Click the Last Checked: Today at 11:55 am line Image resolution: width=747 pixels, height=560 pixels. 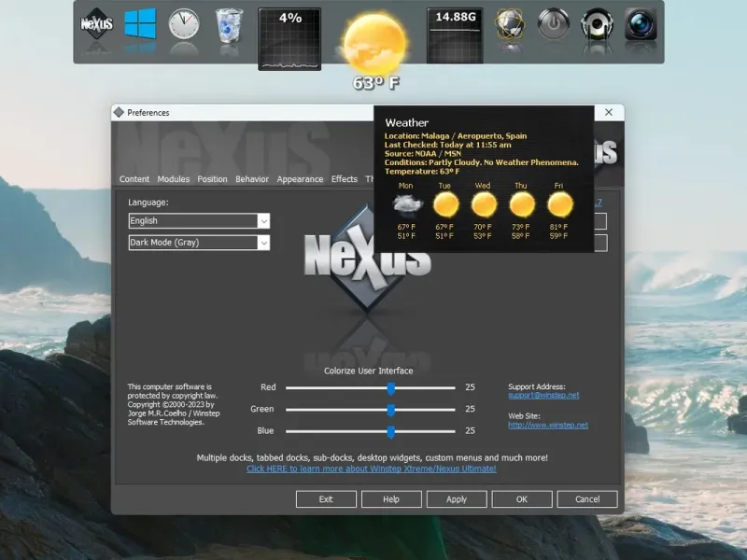[448, 145]
